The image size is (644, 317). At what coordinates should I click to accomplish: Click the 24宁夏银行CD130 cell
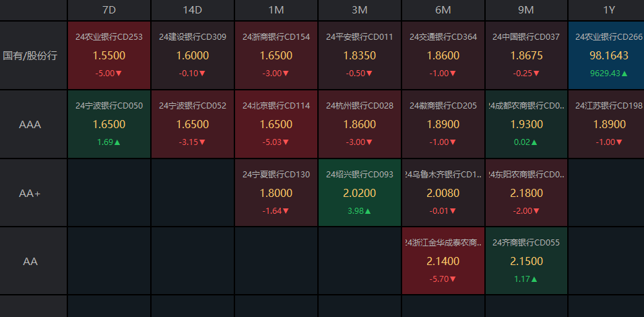pyautogui.click(x=276, y=193)
